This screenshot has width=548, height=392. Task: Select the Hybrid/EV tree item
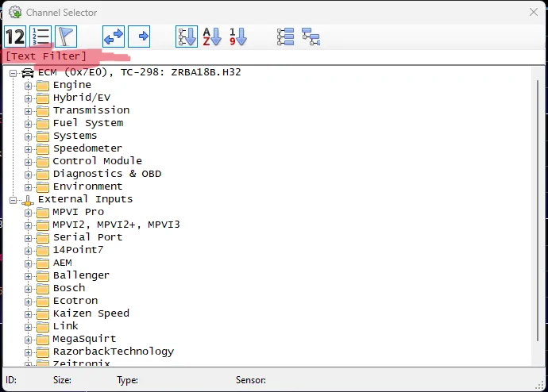click(x=82, y=98)
